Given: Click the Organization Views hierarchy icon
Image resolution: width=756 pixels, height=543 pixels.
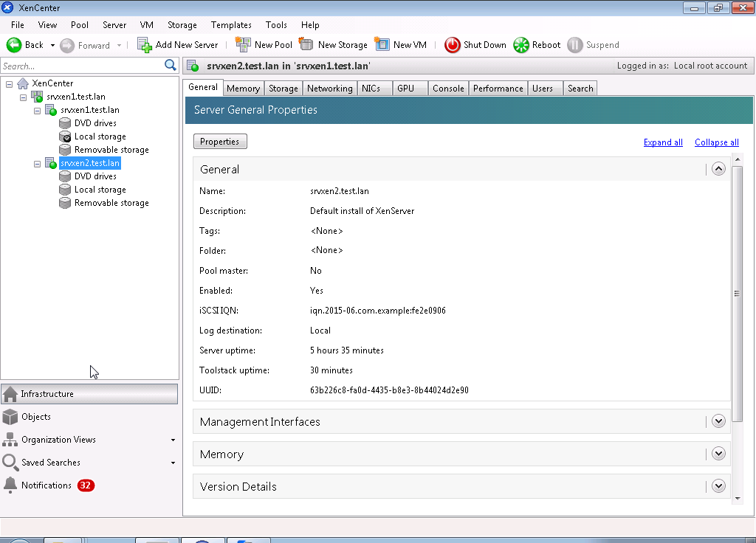Looking at the screenshot, I should (10, 440).
